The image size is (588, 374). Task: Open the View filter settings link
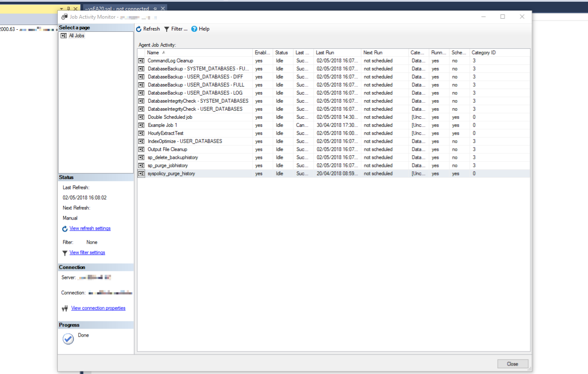click(x=87, y=252)
